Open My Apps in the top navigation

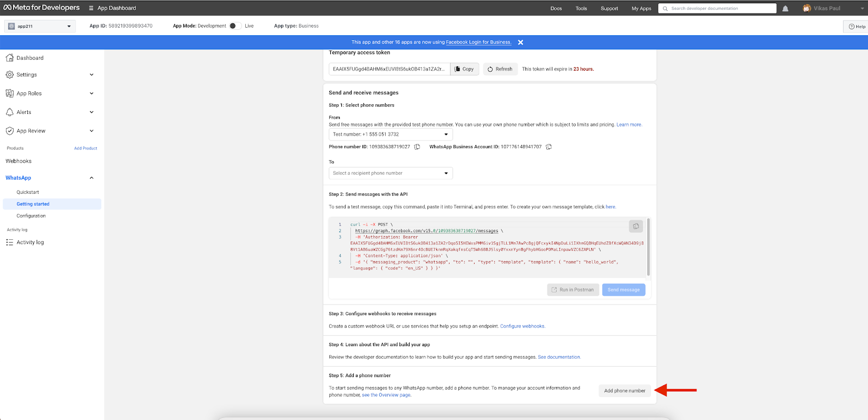[x=641, y=8]
